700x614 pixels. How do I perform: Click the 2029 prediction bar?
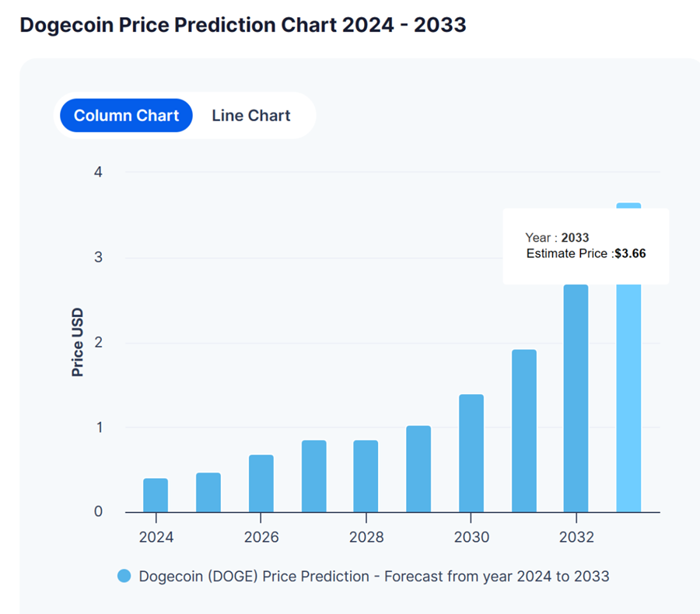[418, 469]
